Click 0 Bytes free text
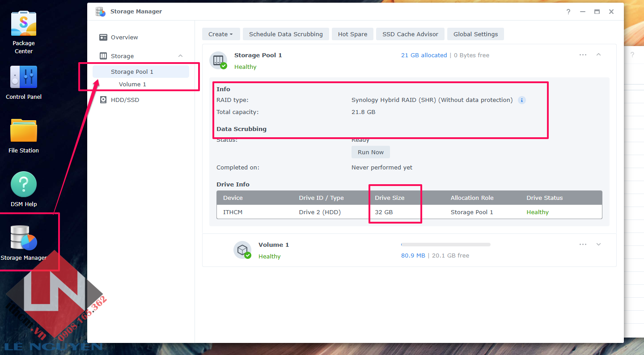 [471, 55]
